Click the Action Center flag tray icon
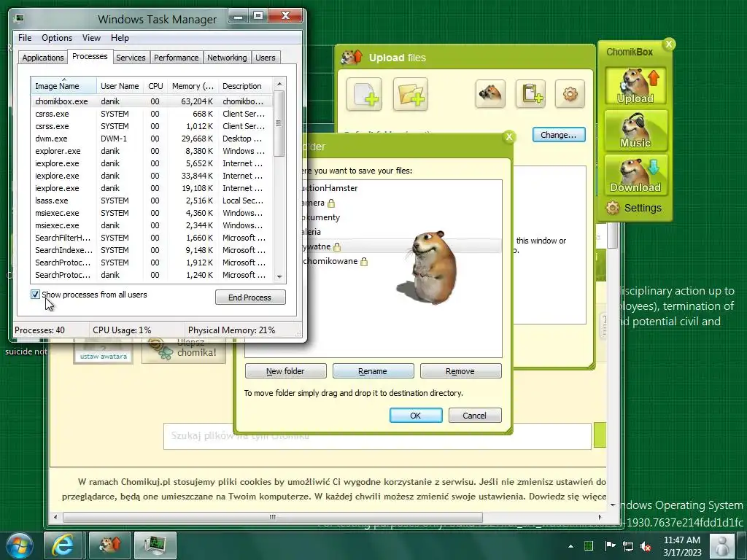This screenshot has width=747, height=560. pos(609,546)
